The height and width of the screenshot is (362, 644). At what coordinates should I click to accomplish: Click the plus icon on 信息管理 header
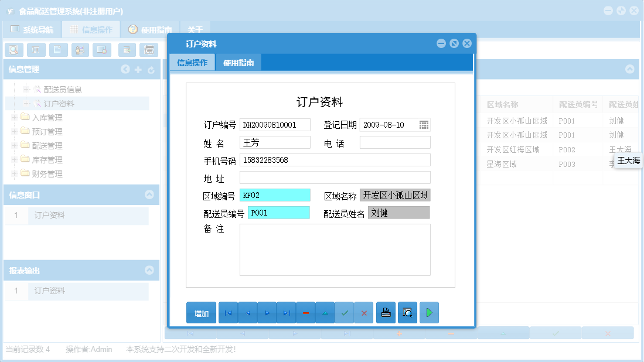tap(138, 69)
